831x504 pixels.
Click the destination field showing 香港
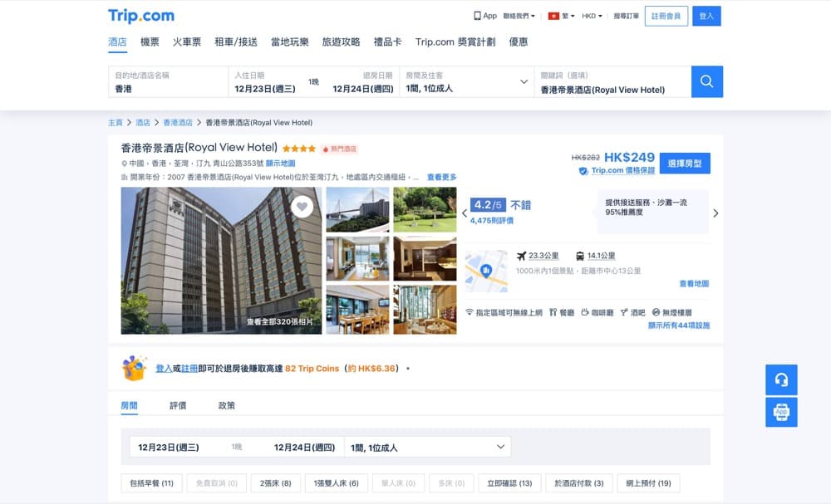coord(169,81)
